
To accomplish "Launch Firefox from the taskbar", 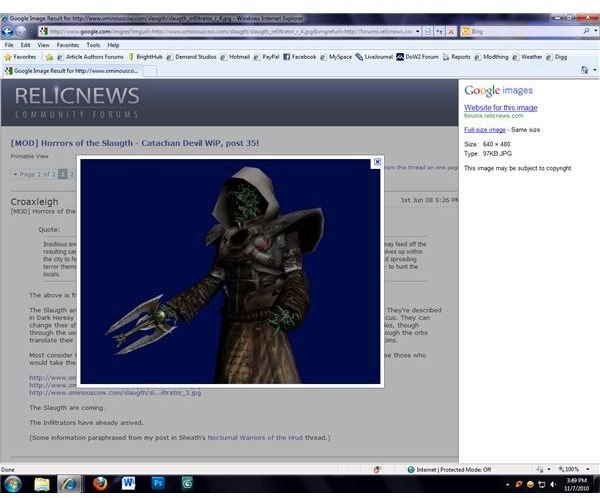I will [x=100, y=484].
